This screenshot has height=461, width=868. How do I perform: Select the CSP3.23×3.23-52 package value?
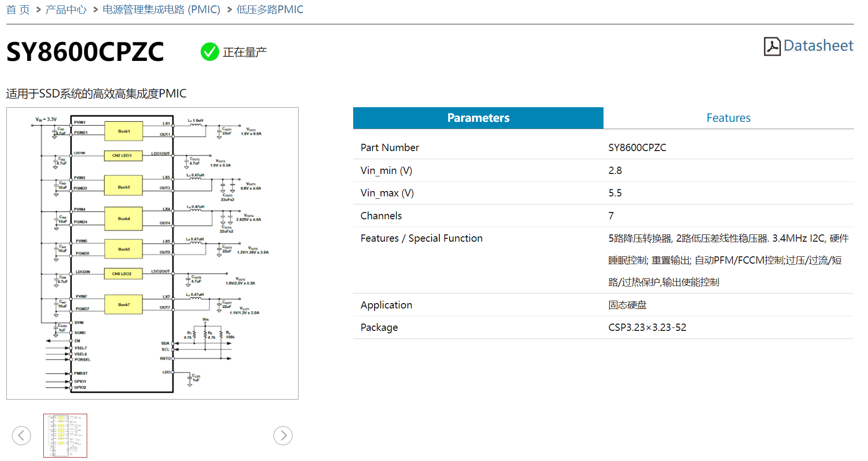coord(647,327)
